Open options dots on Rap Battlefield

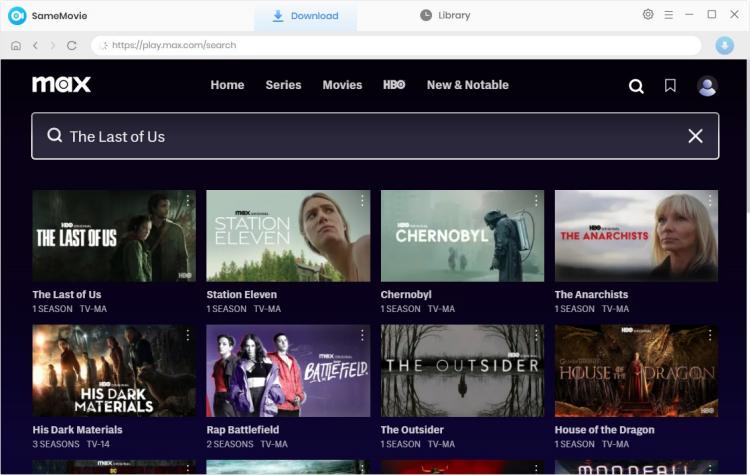[362, 335]
